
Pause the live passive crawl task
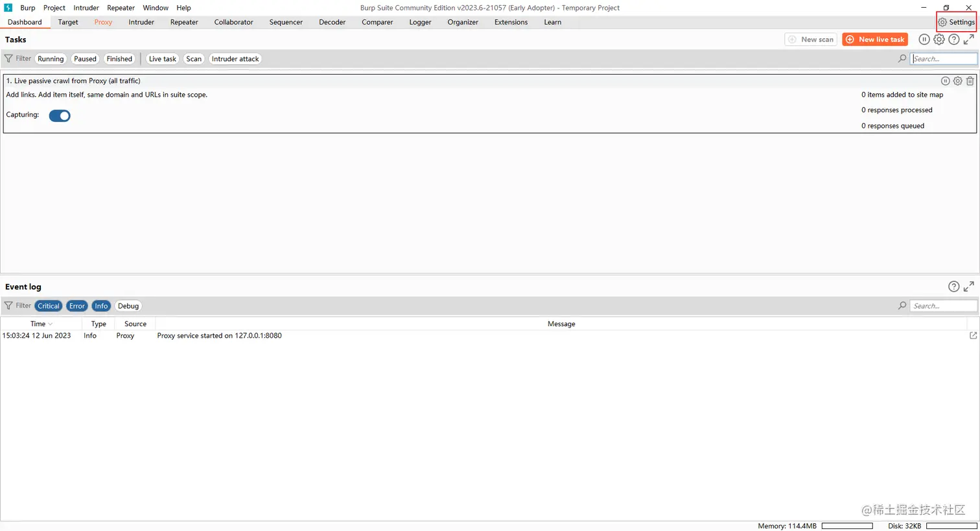[945, 81]
